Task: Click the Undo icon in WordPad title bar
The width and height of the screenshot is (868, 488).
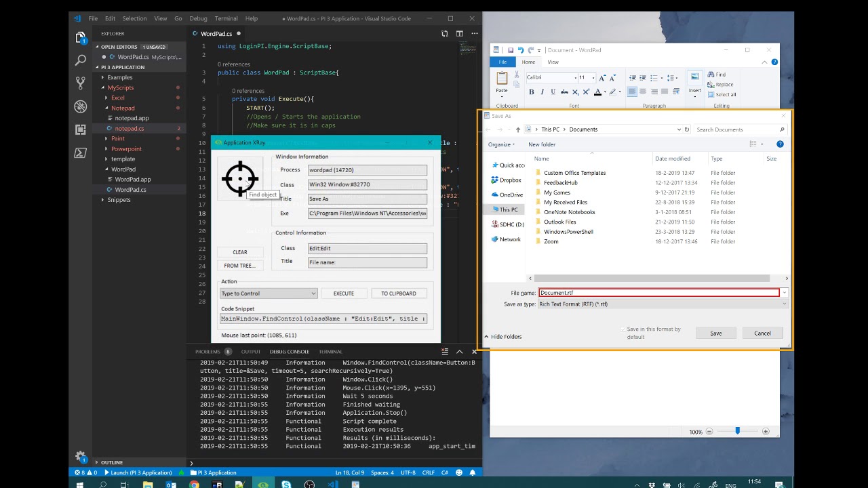Action: click(520, 50)
